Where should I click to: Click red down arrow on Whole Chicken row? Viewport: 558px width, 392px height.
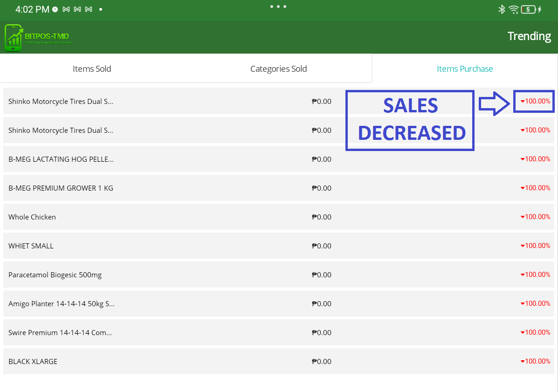(523, 217)
